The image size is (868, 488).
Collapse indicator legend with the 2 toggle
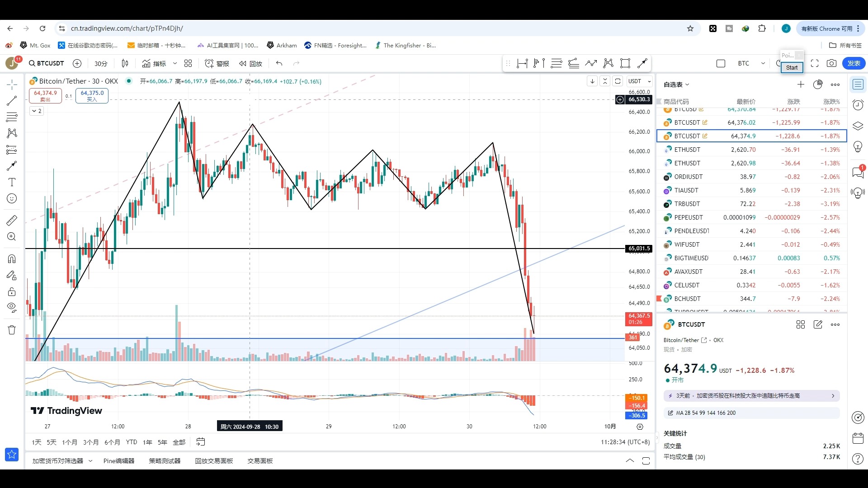click(x=37, y=111)
